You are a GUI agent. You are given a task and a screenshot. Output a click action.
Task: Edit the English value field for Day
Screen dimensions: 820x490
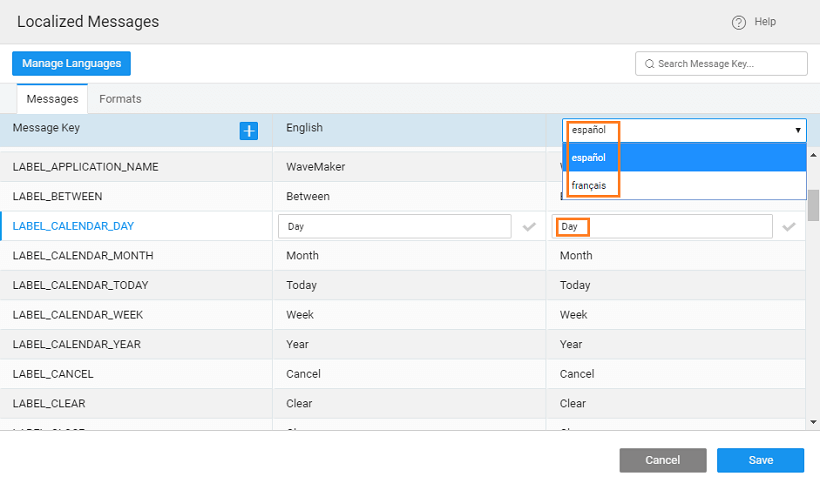click(x=395, y=227)
